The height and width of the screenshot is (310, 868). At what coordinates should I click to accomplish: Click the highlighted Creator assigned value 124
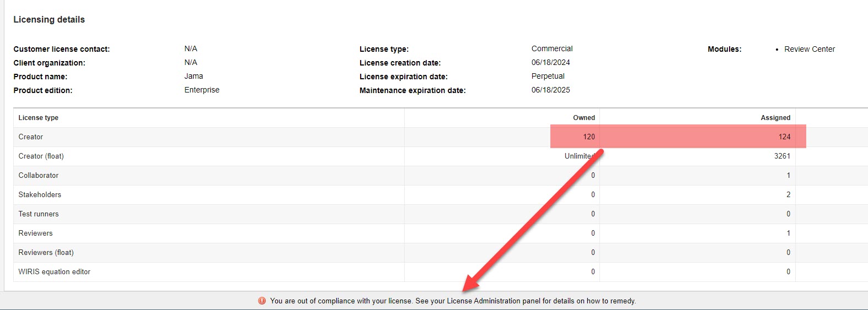click(784, 137)
